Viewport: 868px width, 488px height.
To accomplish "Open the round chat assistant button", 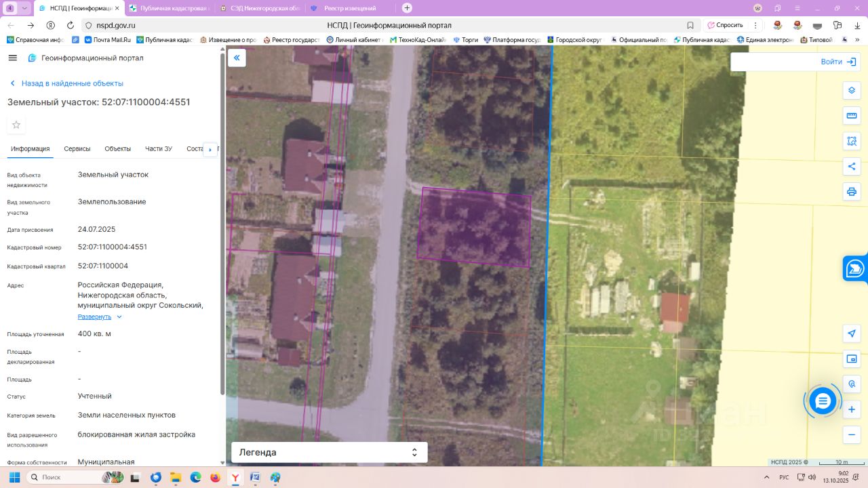I will (x=823, y=401).
